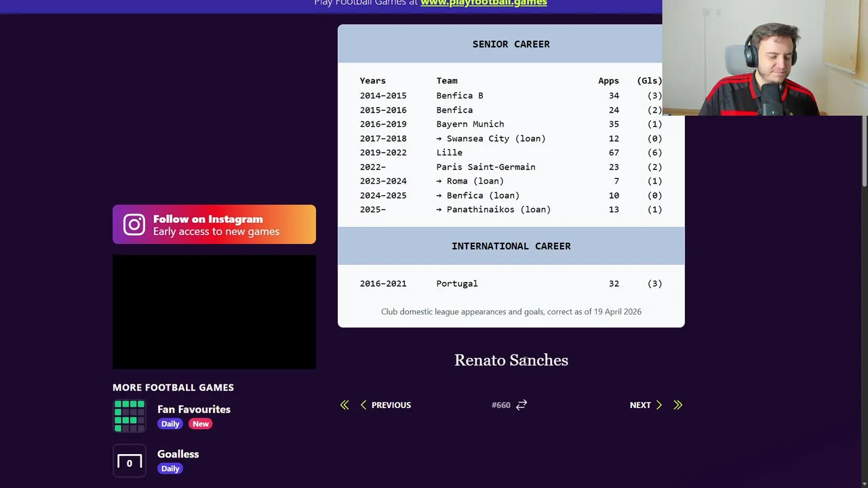Open Fan Favourites grid icon
Screen dimensions: 868x488
pos(130,415)
